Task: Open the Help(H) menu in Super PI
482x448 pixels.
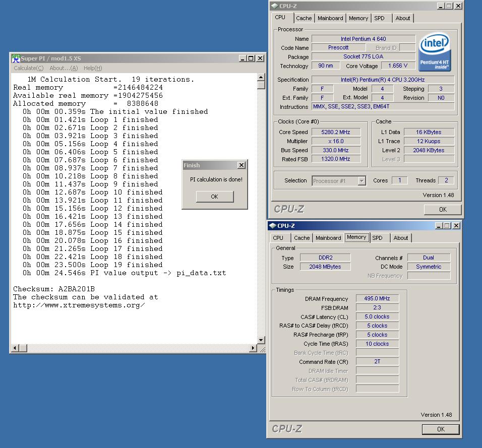Action: coord(93,68)
